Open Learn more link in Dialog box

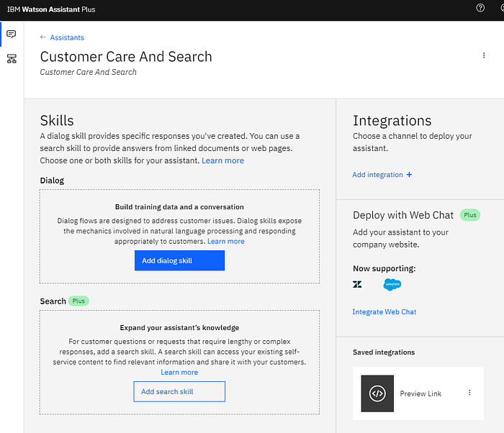226,241
